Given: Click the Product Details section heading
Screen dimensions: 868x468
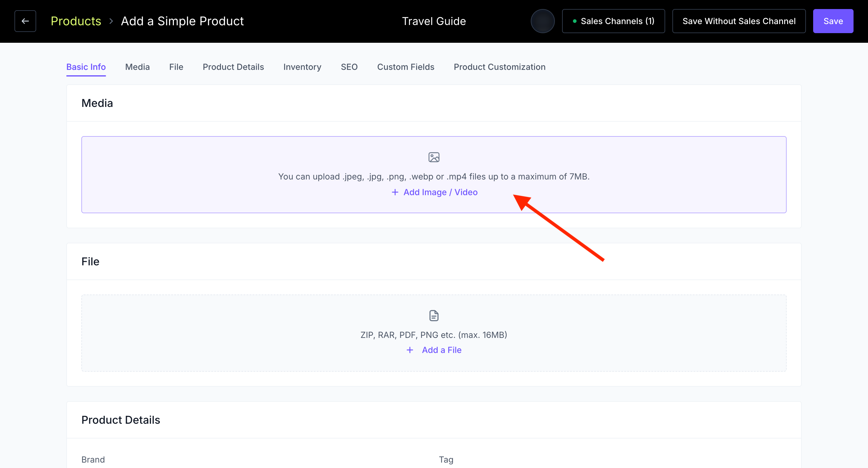Looking at the screenshot, I should click(121, 420).
